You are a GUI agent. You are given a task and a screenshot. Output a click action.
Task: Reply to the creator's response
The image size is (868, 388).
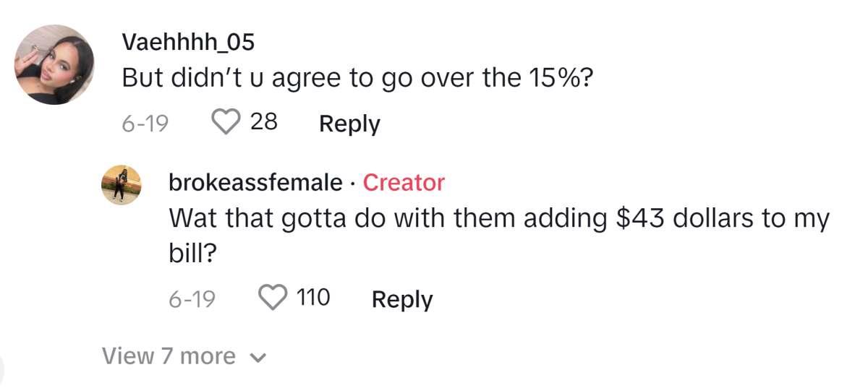pos(402,298)
